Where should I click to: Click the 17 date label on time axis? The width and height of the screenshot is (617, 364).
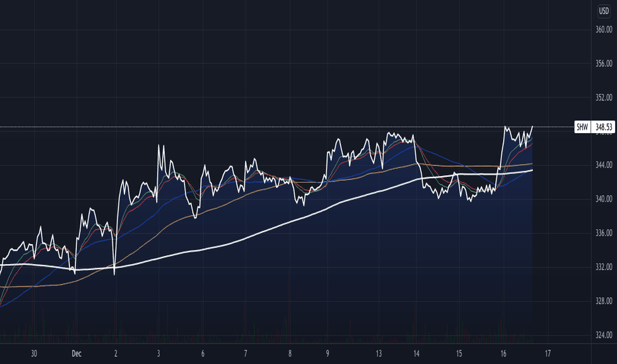[x=547, y=354]
